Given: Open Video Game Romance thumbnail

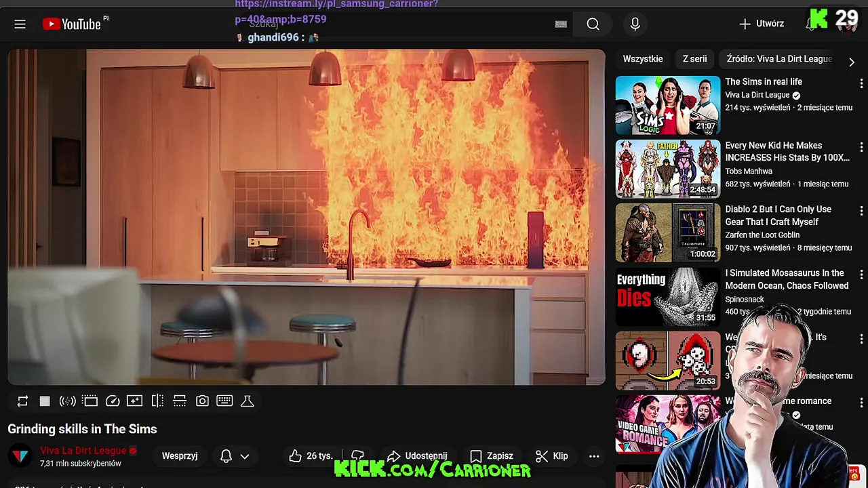Looking at the screenshot, I should pos(668,424).
